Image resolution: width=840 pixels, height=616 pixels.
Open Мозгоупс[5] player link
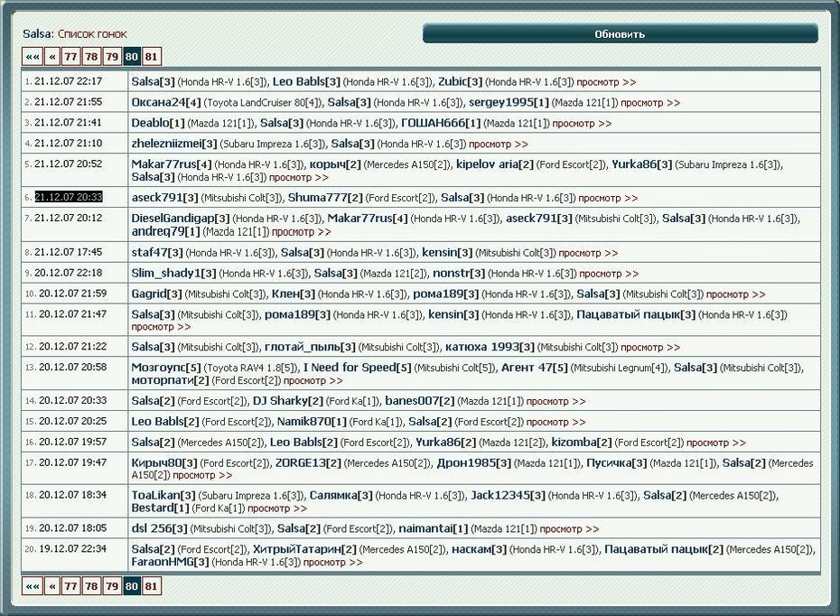tap(166, 368)
